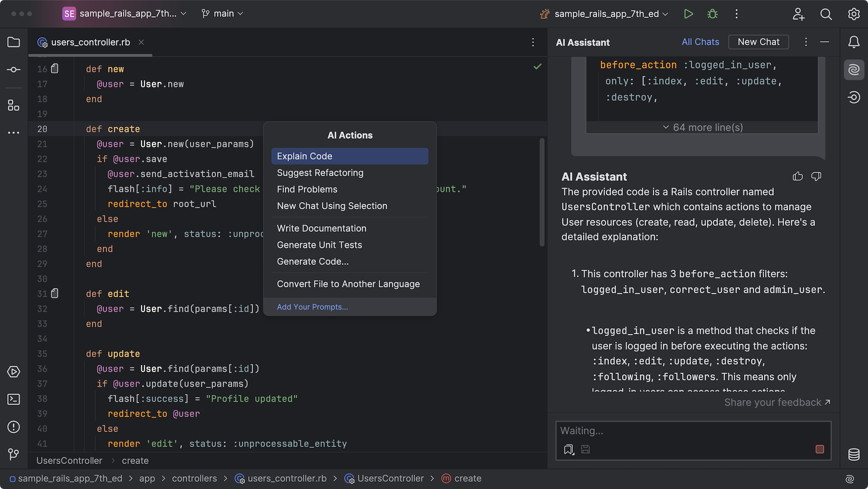868x489 pixels.
Task: Rate the AI response with thumbs up
Action: pos(797,176)
